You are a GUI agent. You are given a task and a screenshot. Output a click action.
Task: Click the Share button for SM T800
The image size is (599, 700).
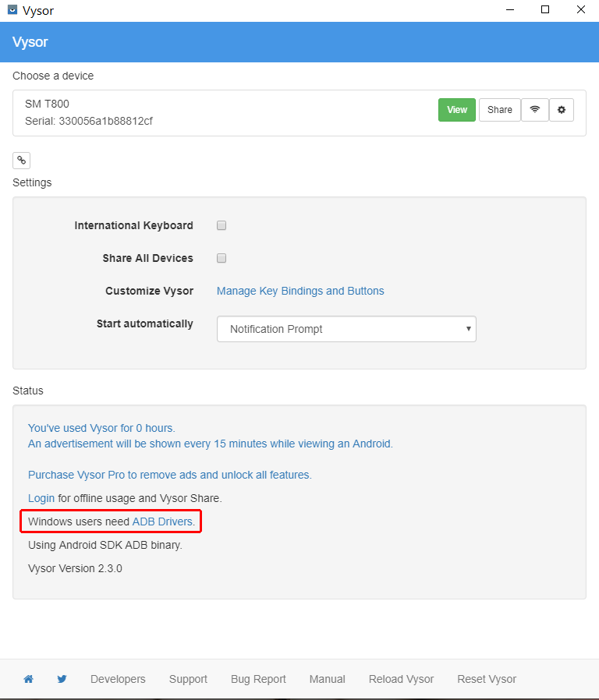[500, 110]
